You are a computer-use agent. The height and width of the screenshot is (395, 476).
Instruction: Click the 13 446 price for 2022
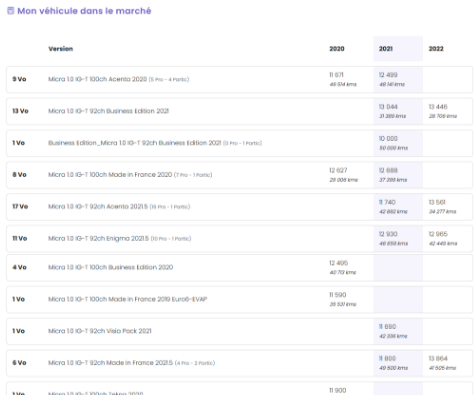438,107
